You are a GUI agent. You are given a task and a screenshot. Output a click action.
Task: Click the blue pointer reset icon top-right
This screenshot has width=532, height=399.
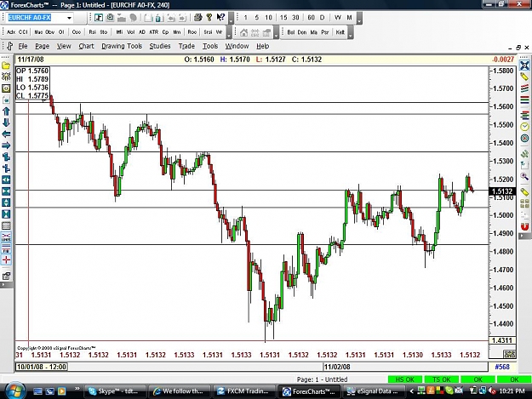(x=524, y=66)
